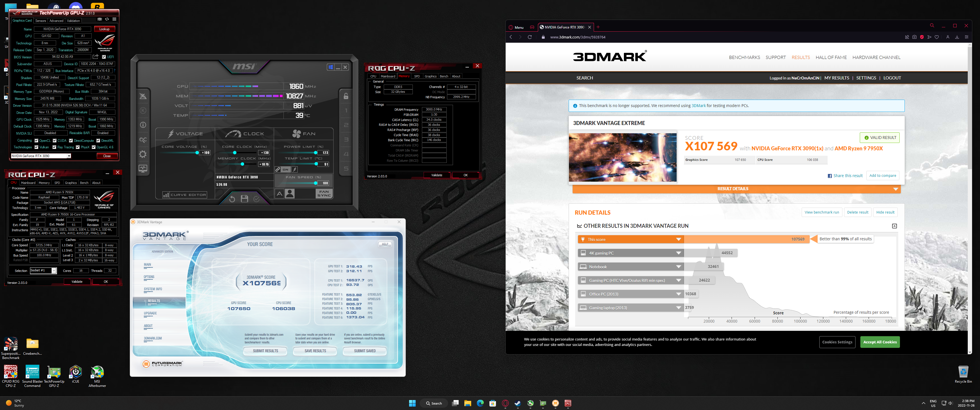Toggle the Vulkan checkbox
980x410 pixels.
[36, 147]
